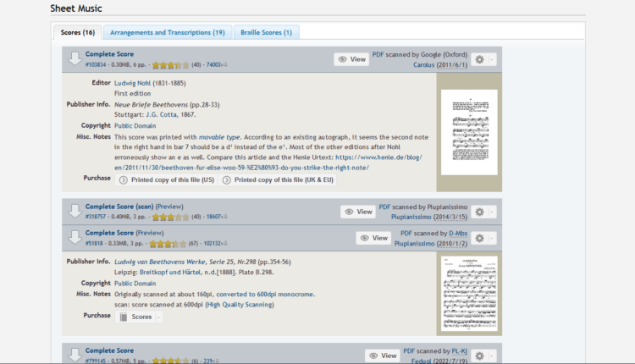Open Breitkopf score page thumbnail
635x364 pixels.
pos(469,294)
